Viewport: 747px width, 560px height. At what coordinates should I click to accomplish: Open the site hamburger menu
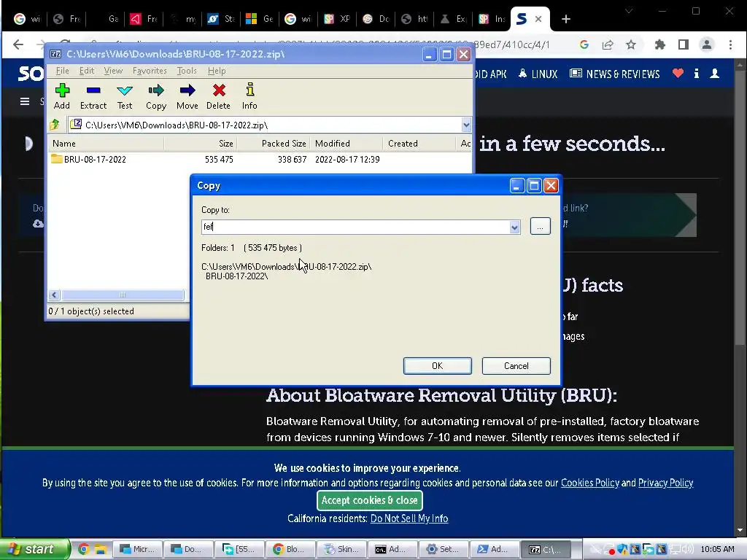coord(25,101)
